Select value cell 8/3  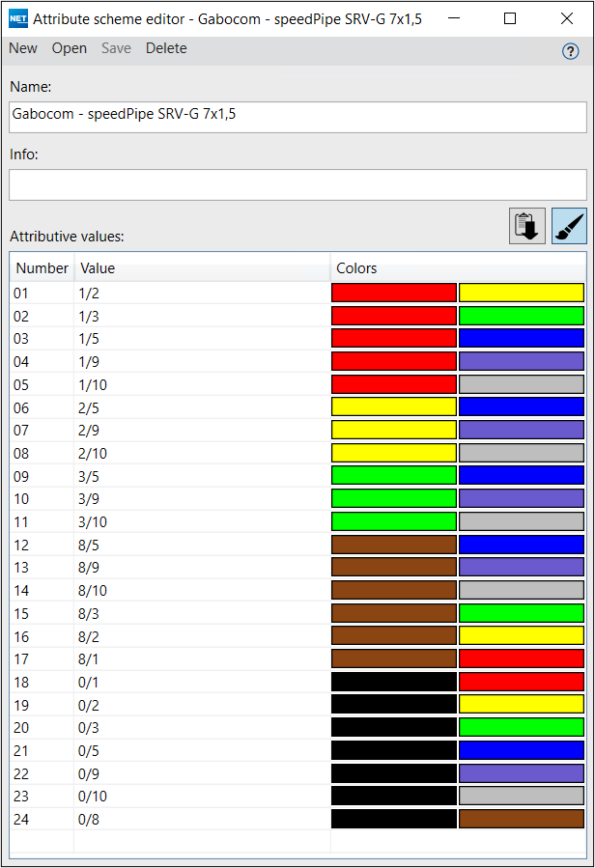(x=202, y=613)
